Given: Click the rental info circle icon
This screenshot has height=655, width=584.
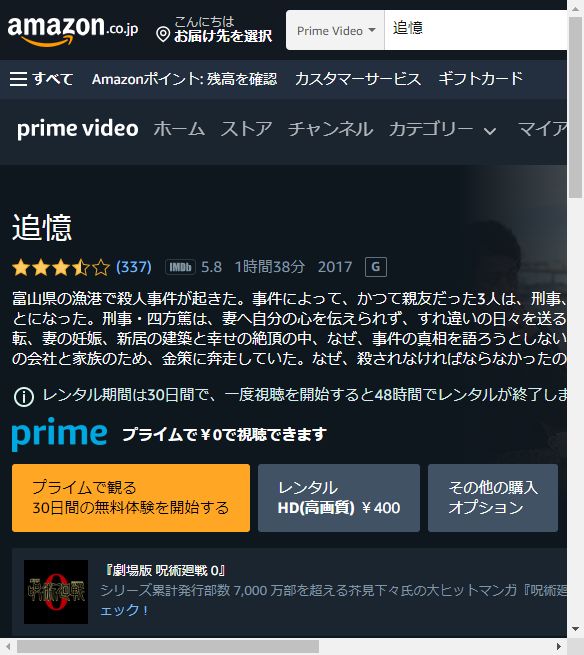Looking at the screenshot, I should tap(24, 397).
